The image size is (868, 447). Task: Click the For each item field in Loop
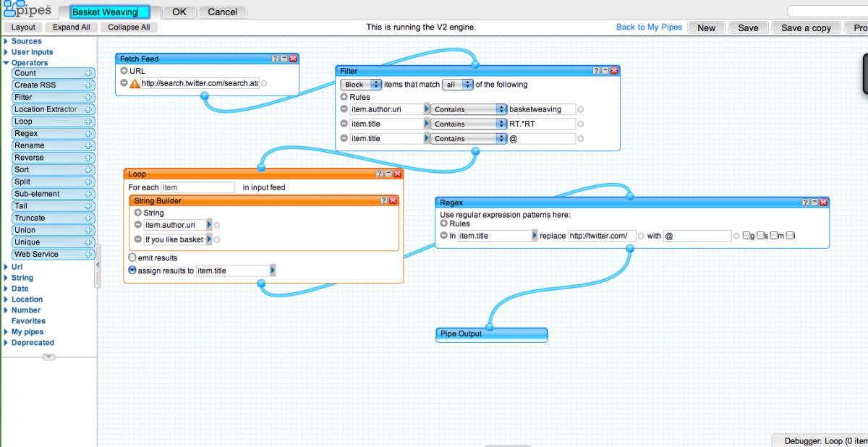click(x=199, y=187)
